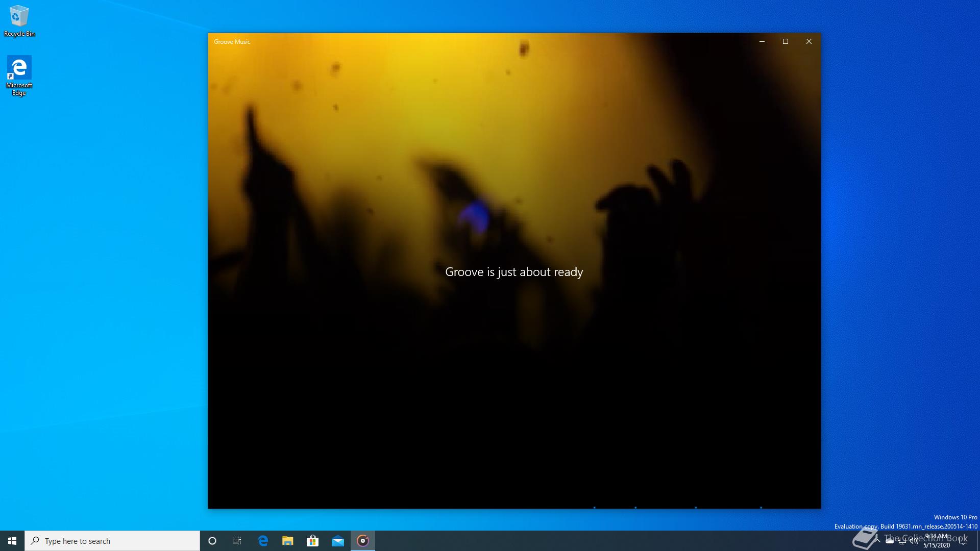Click the 'Groove is just about ready' text
This screenshot has width=980, height=551.
[x=514, y=272]
